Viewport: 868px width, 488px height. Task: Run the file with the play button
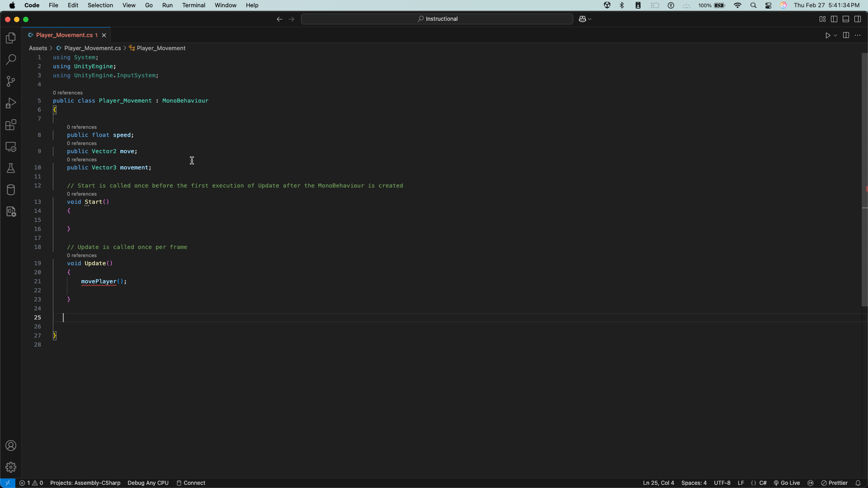(828, 35)
